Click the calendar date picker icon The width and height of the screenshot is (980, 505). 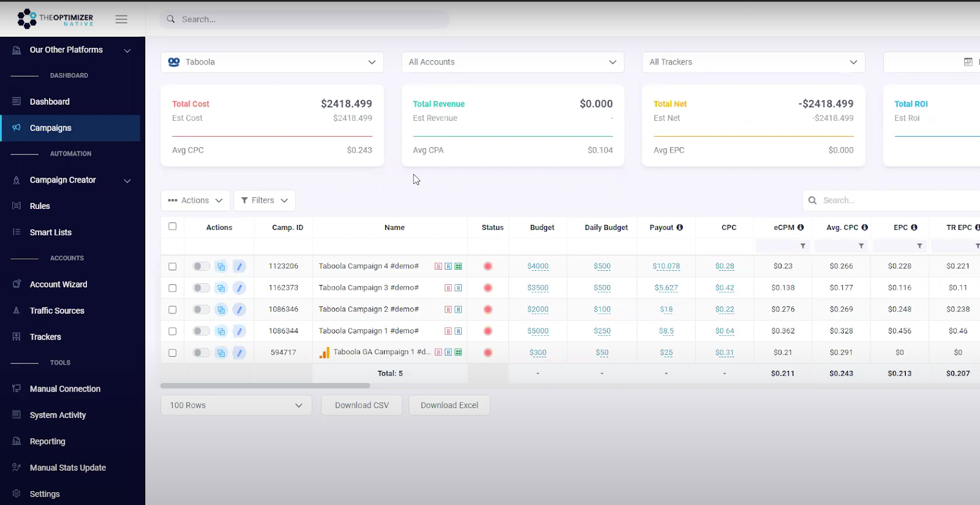pyautogui.click(x=968, y=62)
